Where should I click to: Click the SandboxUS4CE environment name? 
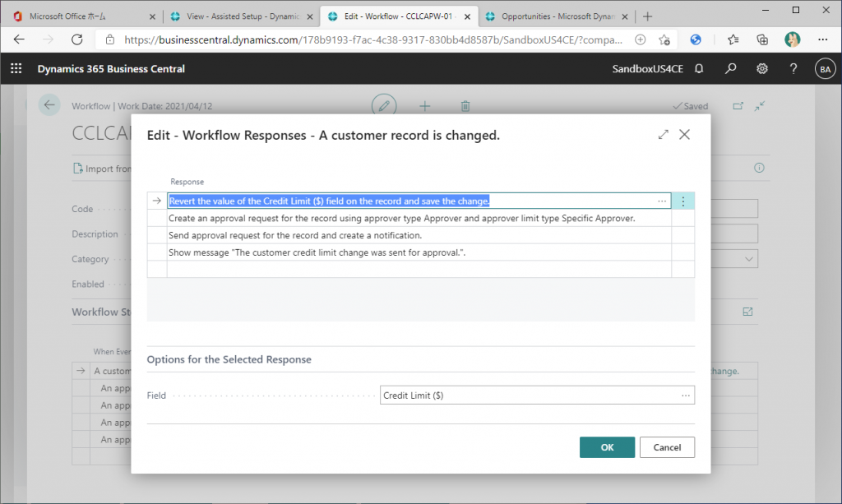(648, 69)
